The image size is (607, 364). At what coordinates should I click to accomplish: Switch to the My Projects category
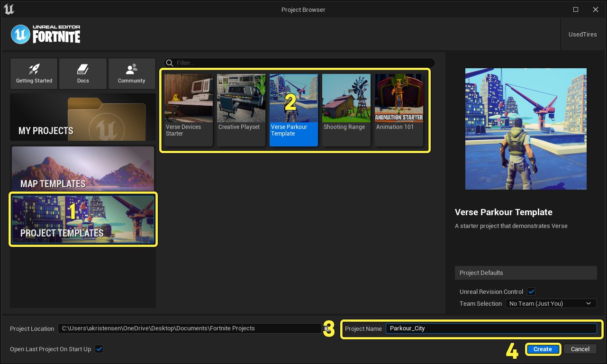click(83, 117)
